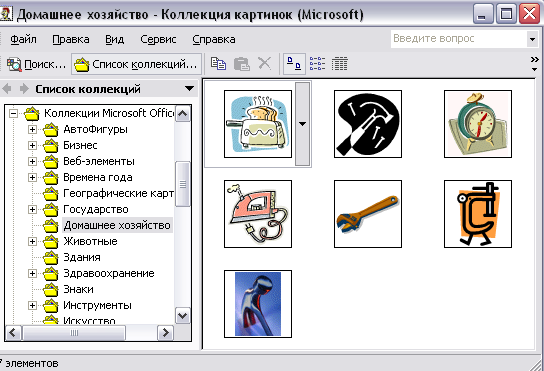
Task: Click the Copy icon in toolbar
Action: [219, 64]
